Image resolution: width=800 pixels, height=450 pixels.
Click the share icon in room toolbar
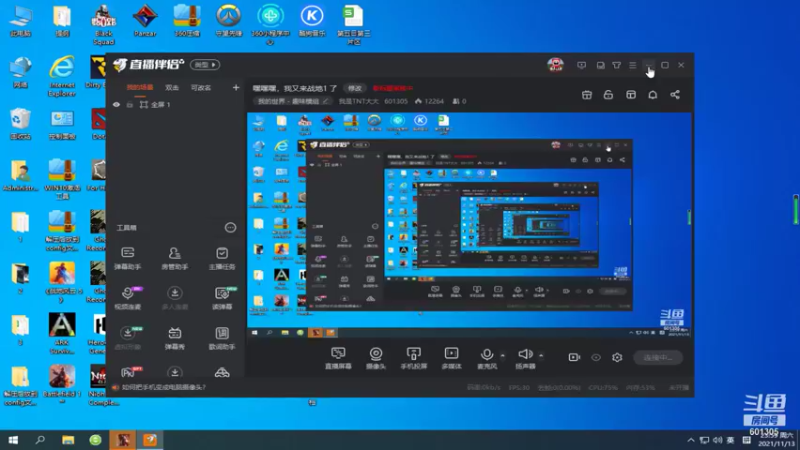point(675,95)
